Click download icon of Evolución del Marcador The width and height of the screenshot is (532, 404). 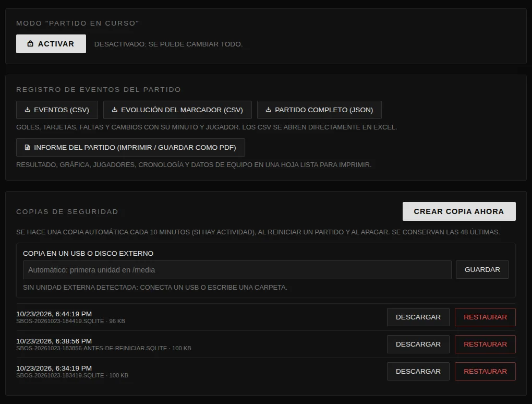coord(115,110)
